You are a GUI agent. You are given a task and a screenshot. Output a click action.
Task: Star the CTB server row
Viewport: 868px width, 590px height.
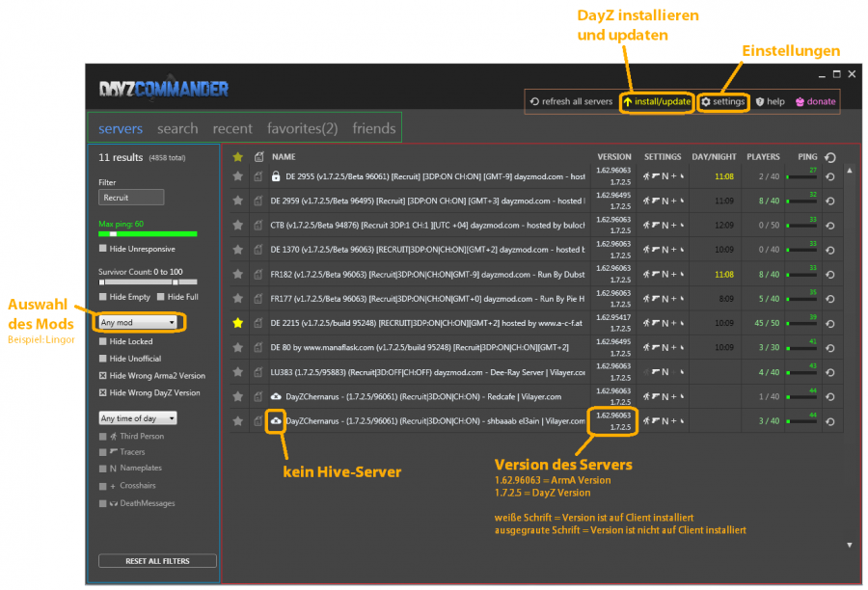click(x=238, y=226)
